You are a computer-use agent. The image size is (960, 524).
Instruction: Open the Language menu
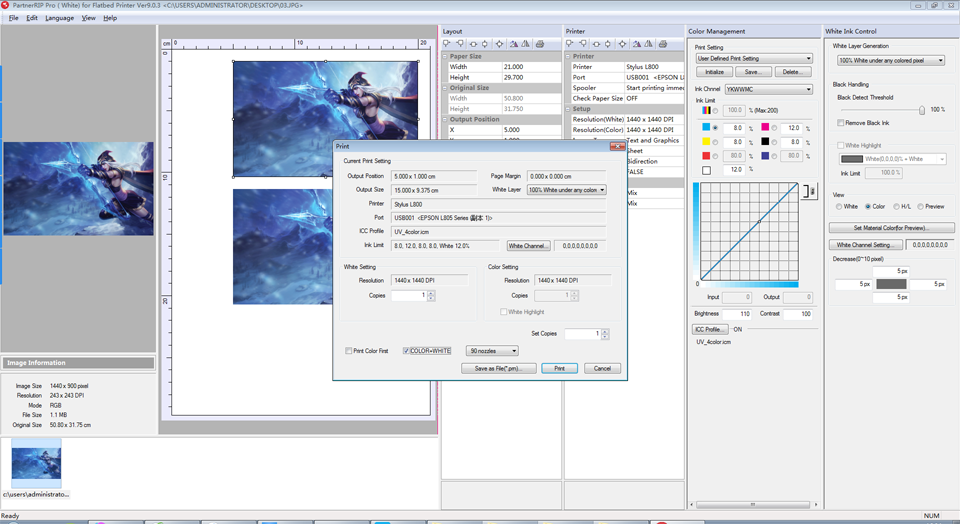coord(59,18)
